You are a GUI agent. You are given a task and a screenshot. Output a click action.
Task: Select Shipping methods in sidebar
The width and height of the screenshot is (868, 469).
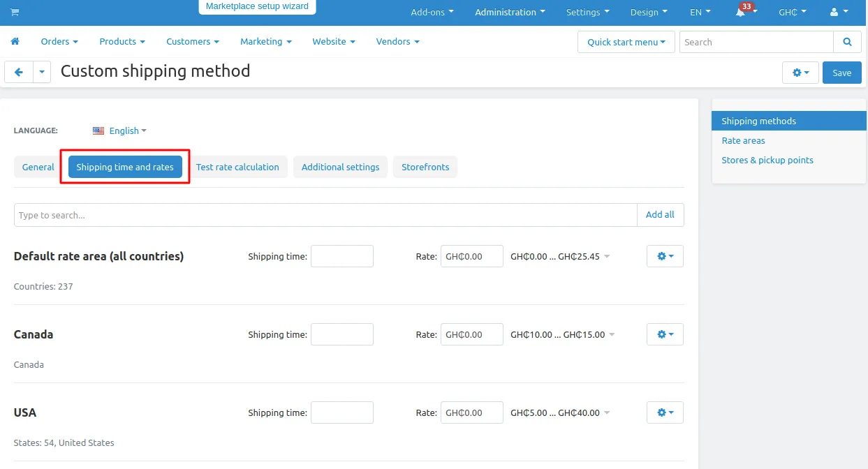coord(789,121)
